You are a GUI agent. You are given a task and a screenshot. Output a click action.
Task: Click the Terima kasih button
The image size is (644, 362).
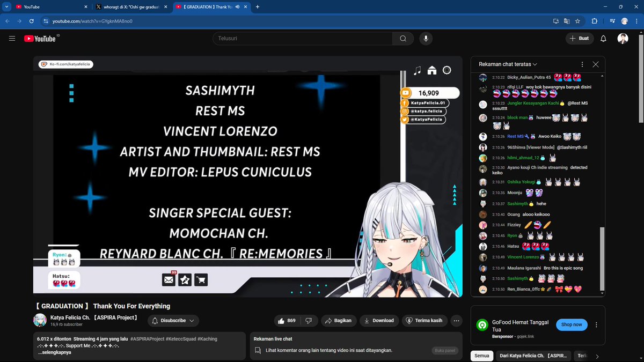click(x=425, y=321)
